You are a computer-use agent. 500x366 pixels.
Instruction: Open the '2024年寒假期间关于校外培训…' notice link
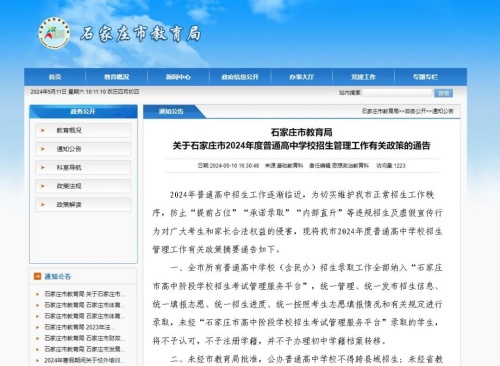(x=85, y=360)
